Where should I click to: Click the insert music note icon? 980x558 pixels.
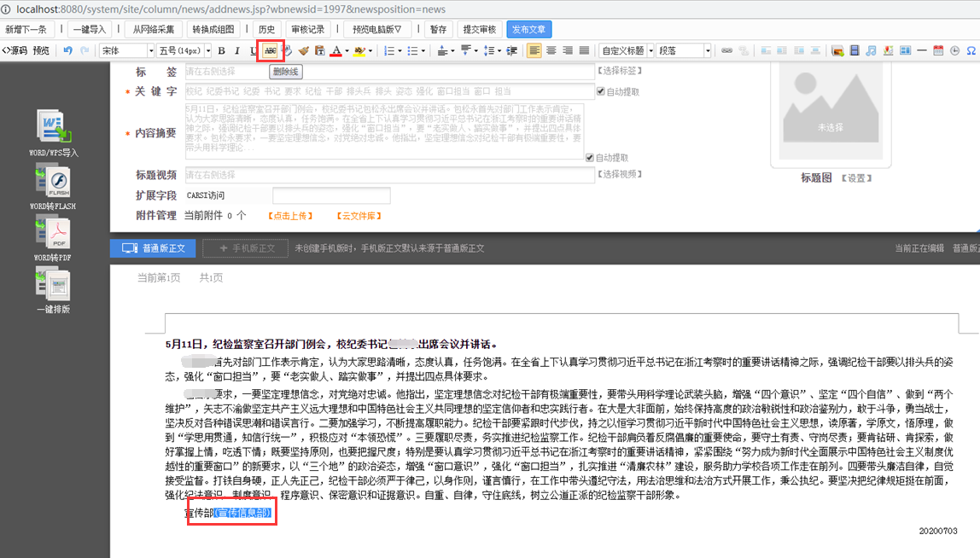click(872, 50)
